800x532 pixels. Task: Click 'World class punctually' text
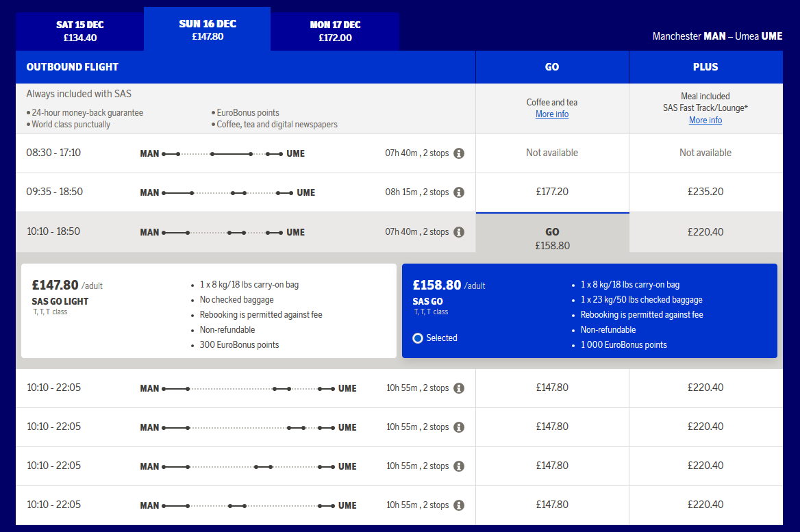[71, 125]
